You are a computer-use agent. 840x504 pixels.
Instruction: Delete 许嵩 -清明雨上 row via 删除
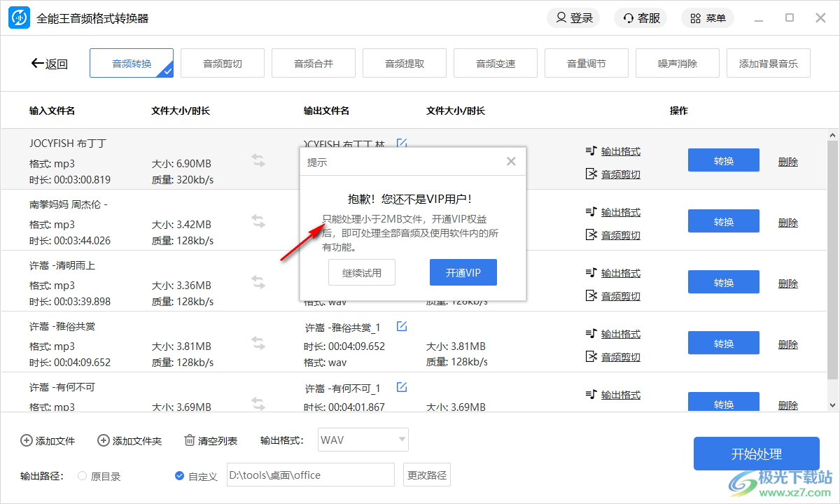pyautogui.click(x=788, y=283)
